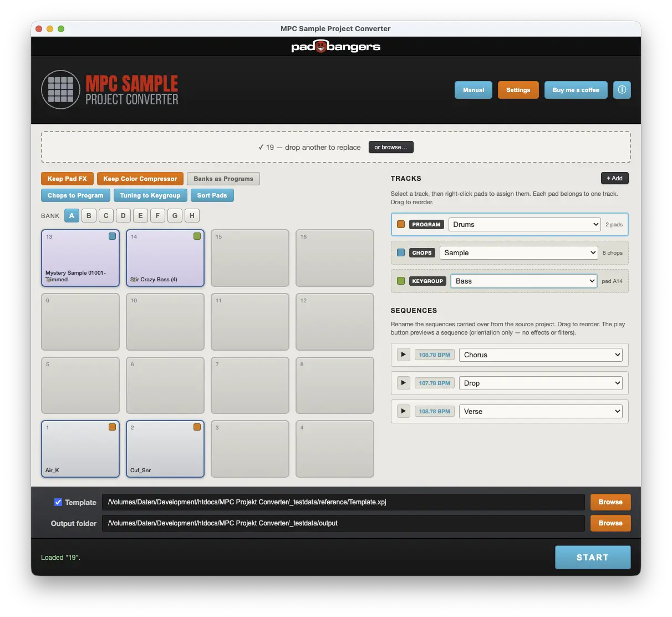Click the green Bass track color swatch
Screen dimensions: 672x617
[401, 281]
